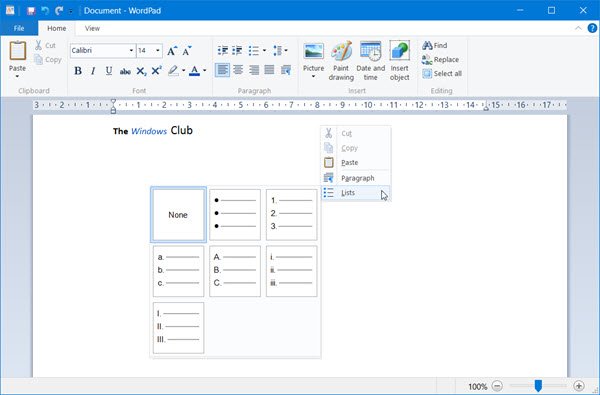Click the Insert object icon

point(399,51)
